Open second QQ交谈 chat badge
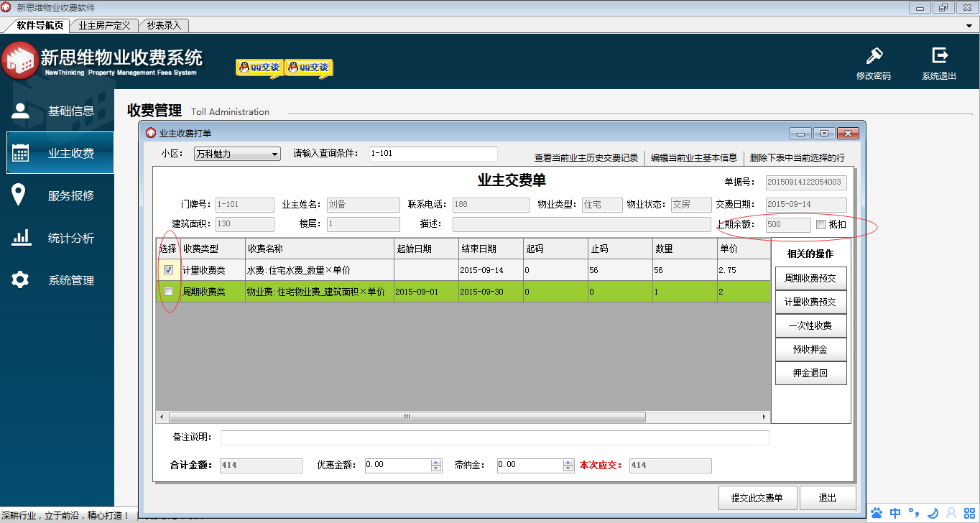Screen dimensions: 980x523 click(x=309, y=68)
